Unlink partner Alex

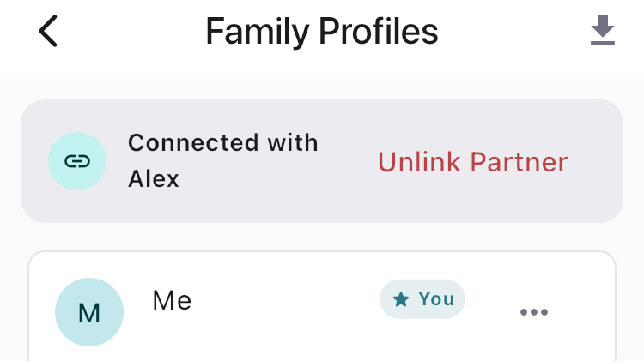pyautogui.click(x=473, y=162)
